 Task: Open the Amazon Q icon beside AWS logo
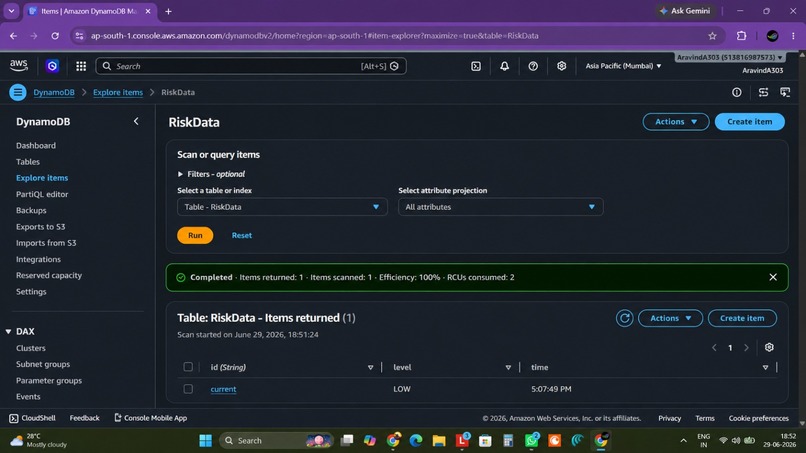point(52,66)
